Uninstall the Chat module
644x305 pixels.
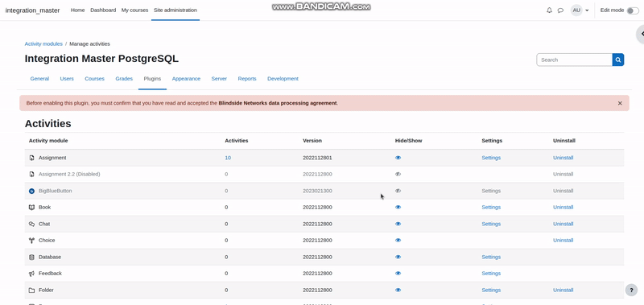click(563, 225)
